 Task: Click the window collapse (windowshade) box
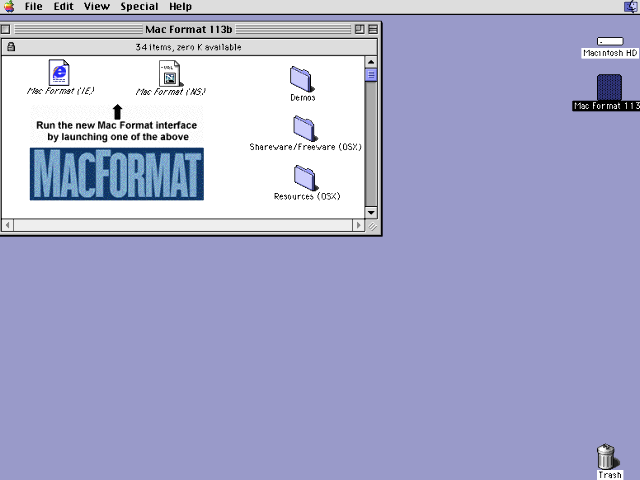tap(373, 29)
